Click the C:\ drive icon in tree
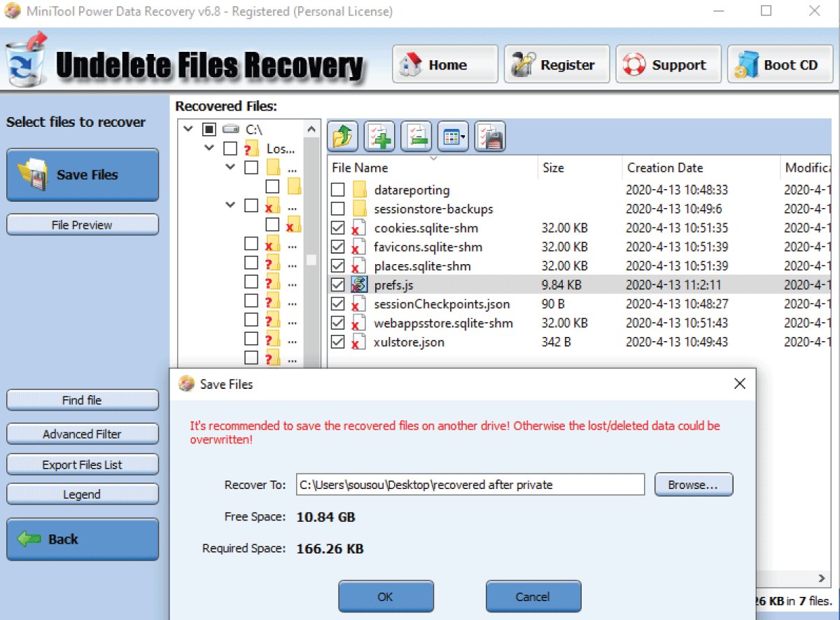 click(231, 130)
